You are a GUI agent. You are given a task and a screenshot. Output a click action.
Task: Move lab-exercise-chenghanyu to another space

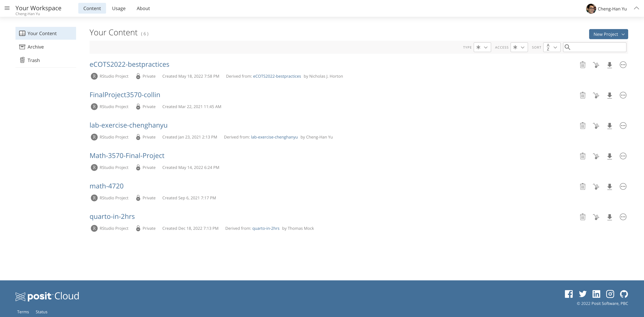596,126
